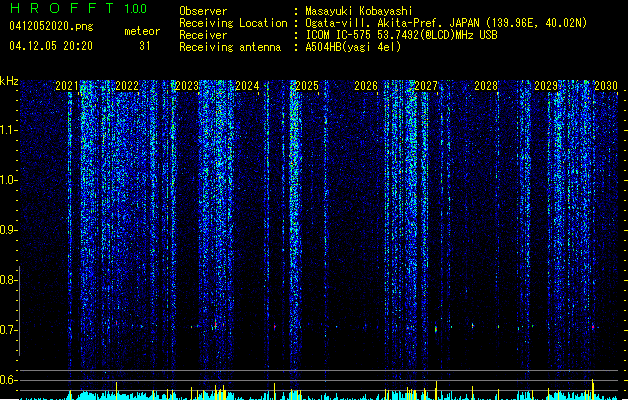
Task: Click the meteor count label
Action: coord(142,31)
